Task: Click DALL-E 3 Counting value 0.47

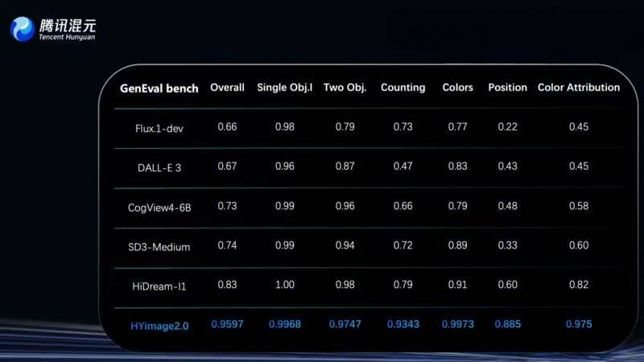Action: point(403,167)
